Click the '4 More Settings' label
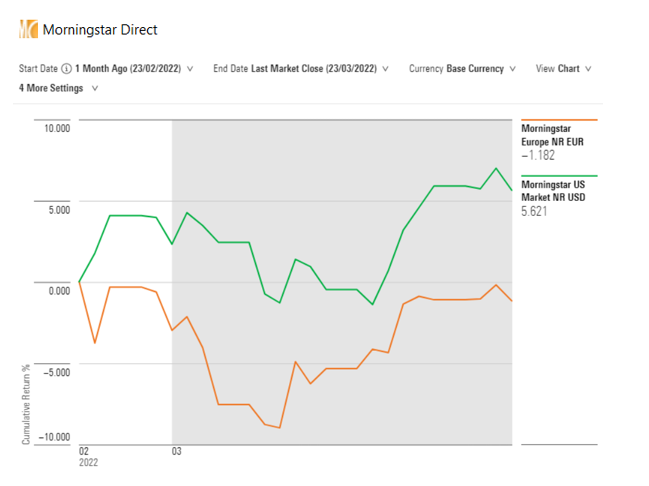Viewport: 649px width, 486px height. (x=52, y=88)
